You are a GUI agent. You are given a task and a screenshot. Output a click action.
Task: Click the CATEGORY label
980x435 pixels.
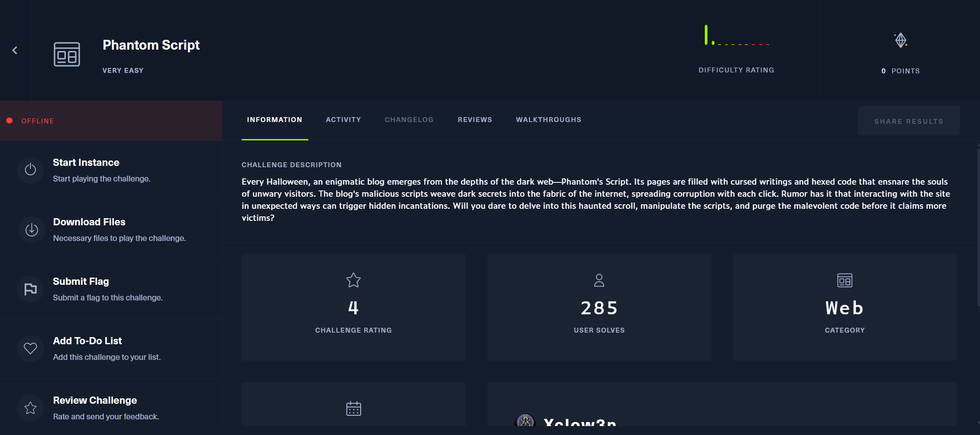(x=845, y=330)
